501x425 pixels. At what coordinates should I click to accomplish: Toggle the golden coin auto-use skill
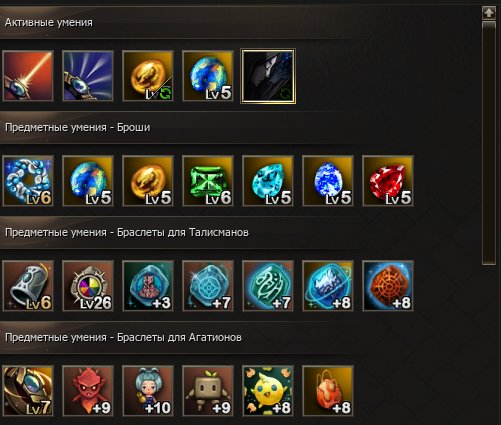[x=148, y=76]
